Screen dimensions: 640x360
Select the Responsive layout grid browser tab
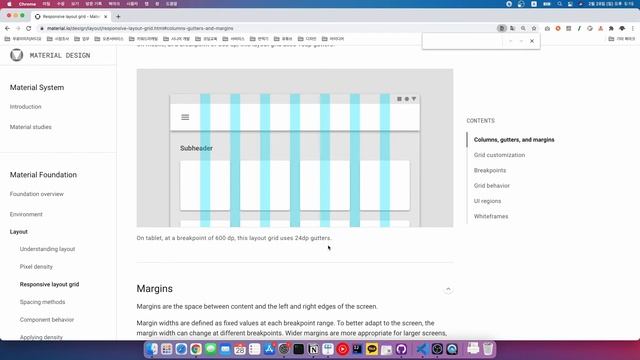tap(71, 16)
